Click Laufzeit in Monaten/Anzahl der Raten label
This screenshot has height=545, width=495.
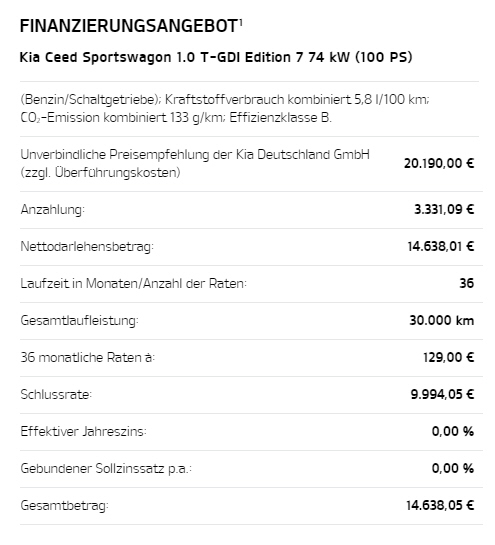click(133, 283)
